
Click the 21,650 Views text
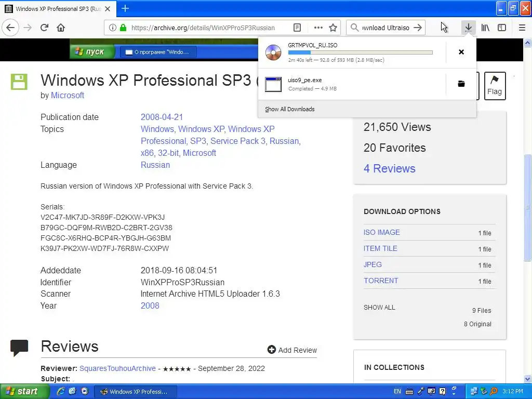point(397,127)
